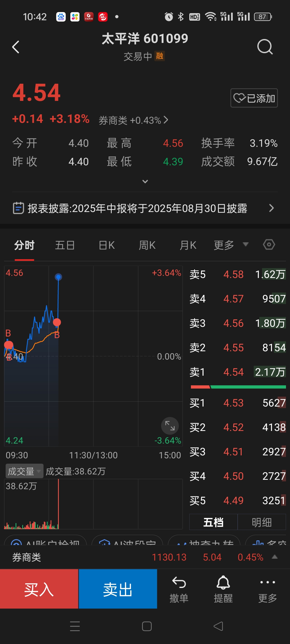Tap the red B buy marker near 4.40
This screenshot has width=290, height=644.
[x=9, y=345]
